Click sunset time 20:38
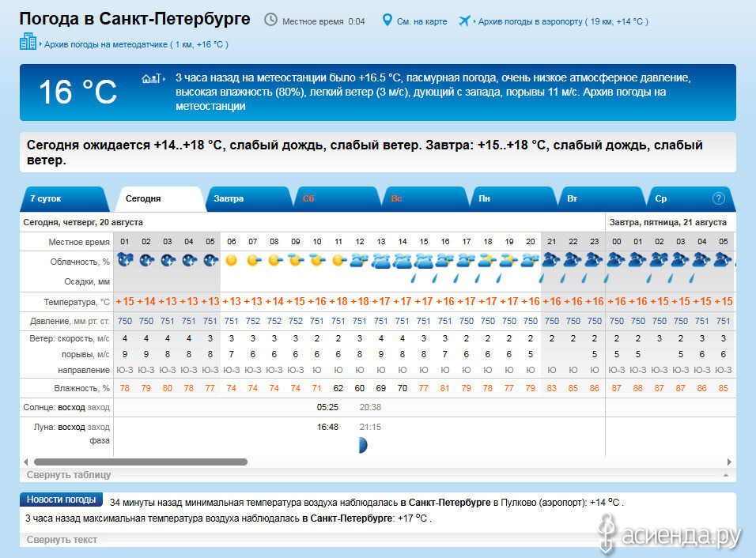The height and width of the screenshot is (558, 756). click(x=370, y=407)
